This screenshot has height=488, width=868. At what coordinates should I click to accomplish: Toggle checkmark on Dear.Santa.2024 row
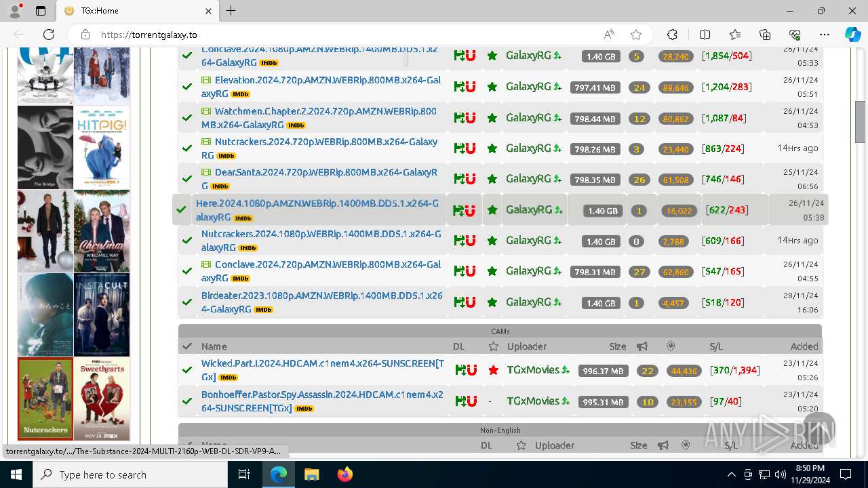pos(186,179)
